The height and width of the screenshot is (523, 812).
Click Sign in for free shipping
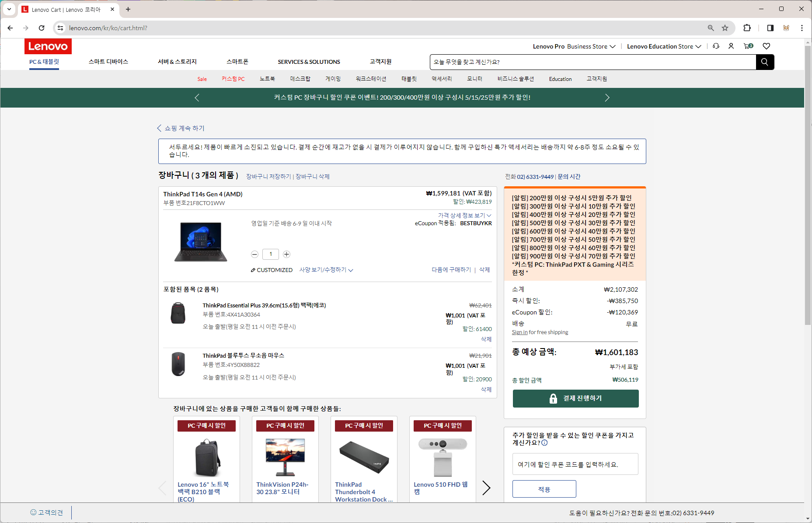click(520, 332)
